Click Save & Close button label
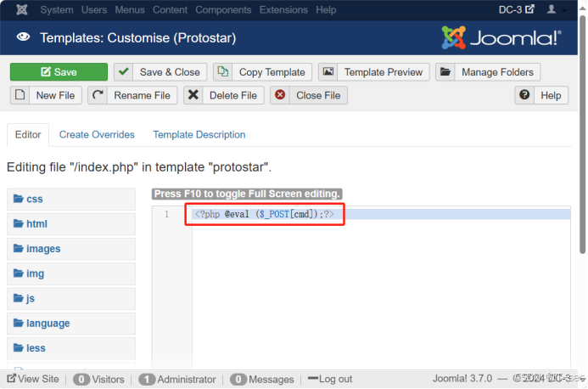This screenshot has width=588, height=389. tap(170, 72)
